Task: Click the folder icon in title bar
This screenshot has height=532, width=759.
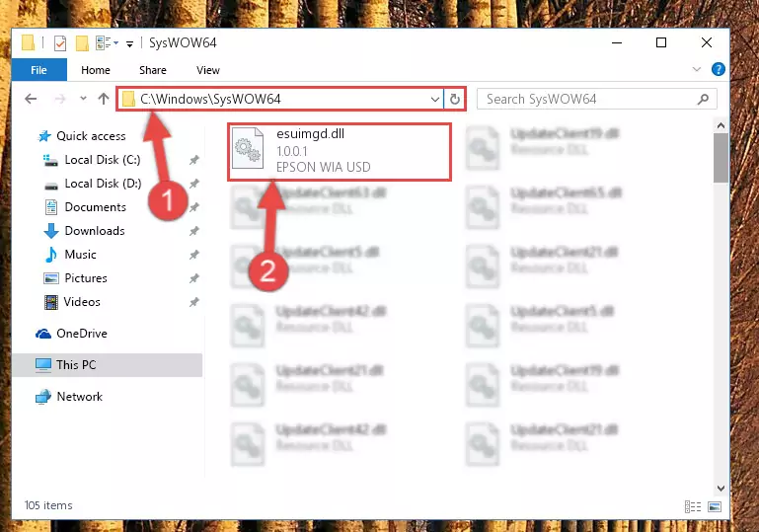Action: pos(28,43)
